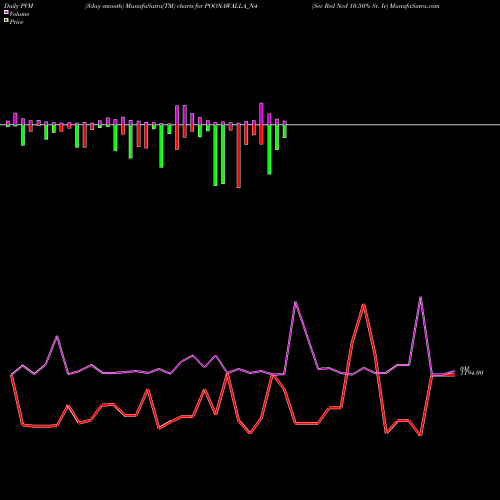
Task: Click the 'Volume' legend label
Action: 19,14
